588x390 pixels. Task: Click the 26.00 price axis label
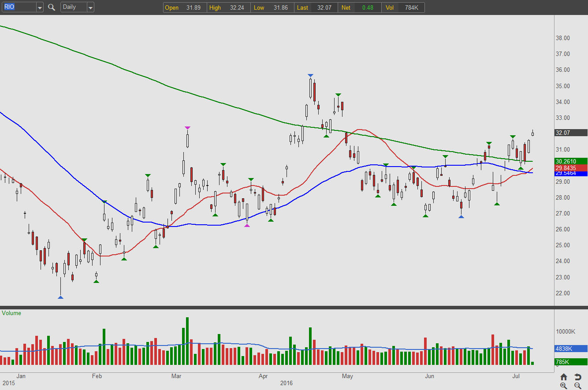coord(563,229)
